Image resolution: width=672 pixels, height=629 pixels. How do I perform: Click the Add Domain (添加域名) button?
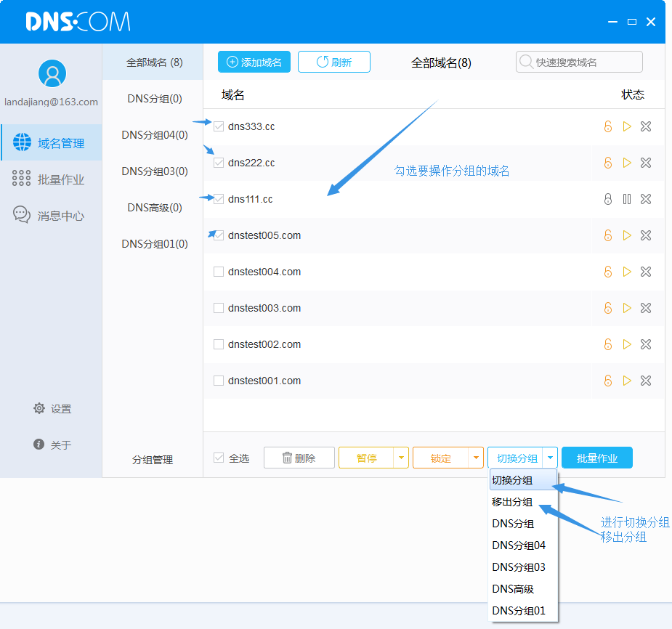(x=254, y=62)
